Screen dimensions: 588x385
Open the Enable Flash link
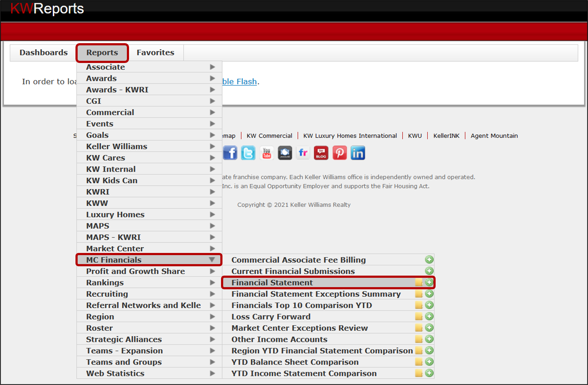(239, 82)
